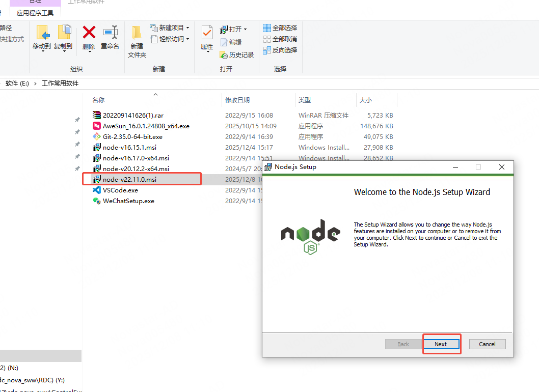The image size is (539, 392).
Task: Click Select none (全部取消)
Action: [x=280, y=39]
